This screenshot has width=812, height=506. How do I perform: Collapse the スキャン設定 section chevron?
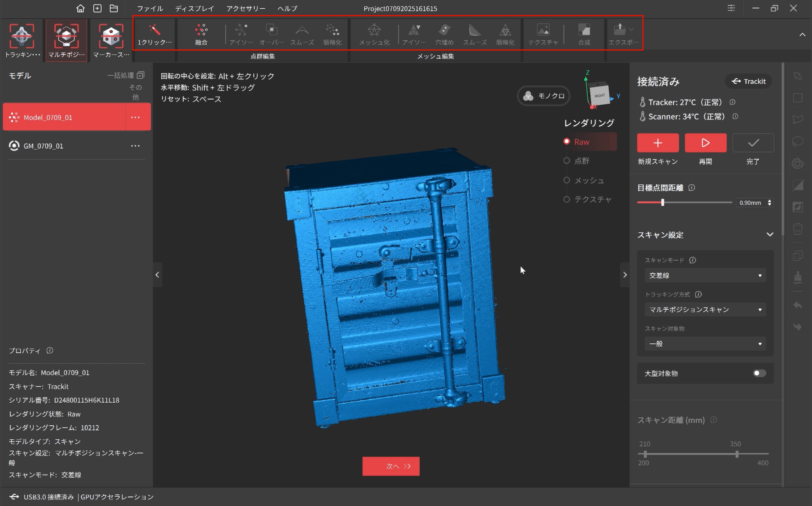[770, 235]
